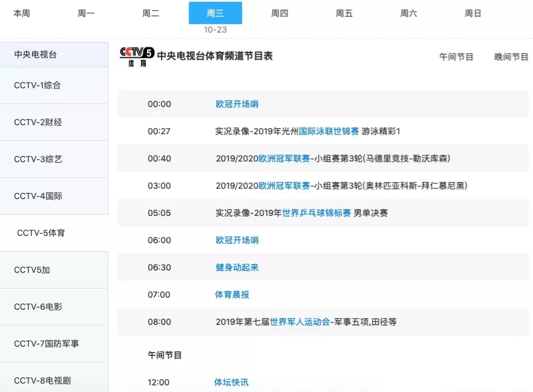Screen dimensions: 533x392
Task: Click the 国际泳联世锦赛 link
Action: [x=329, y=131]
